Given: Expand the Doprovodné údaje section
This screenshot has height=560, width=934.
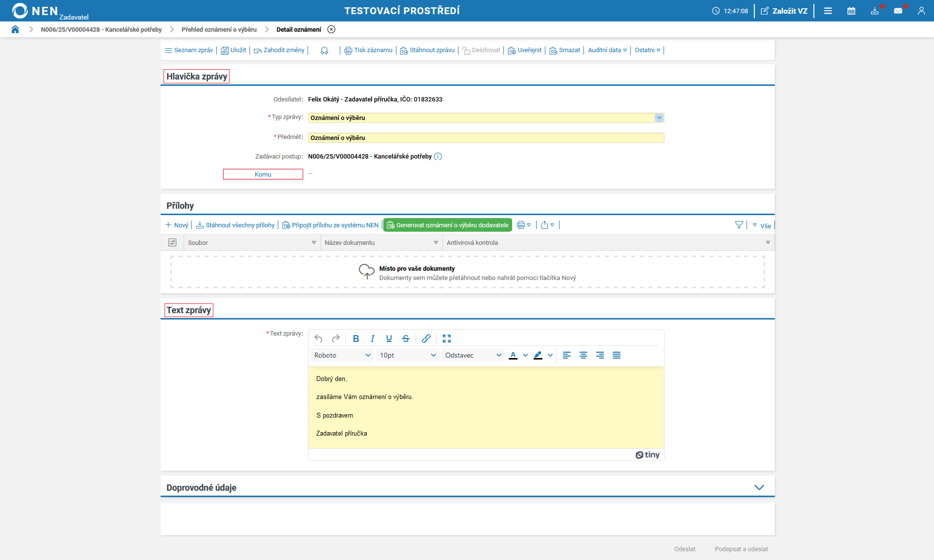Looking at the screenshot, I should (759, 487).
